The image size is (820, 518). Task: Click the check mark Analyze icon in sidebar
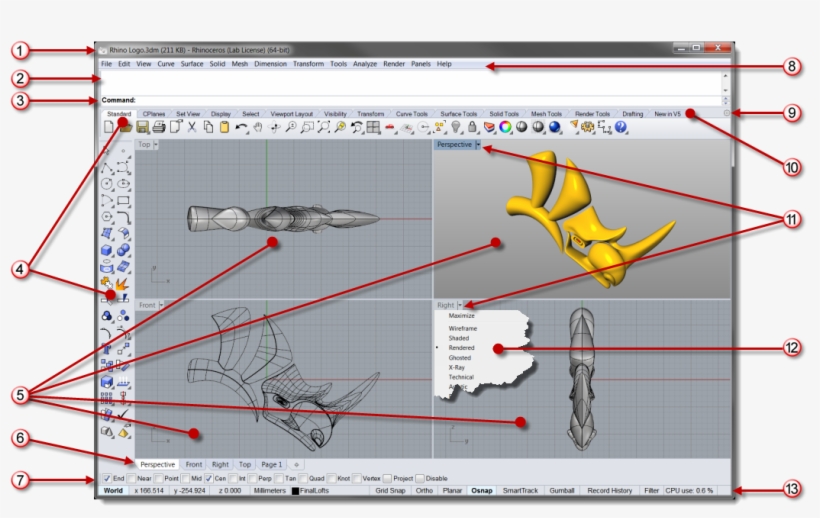[123, 415]
